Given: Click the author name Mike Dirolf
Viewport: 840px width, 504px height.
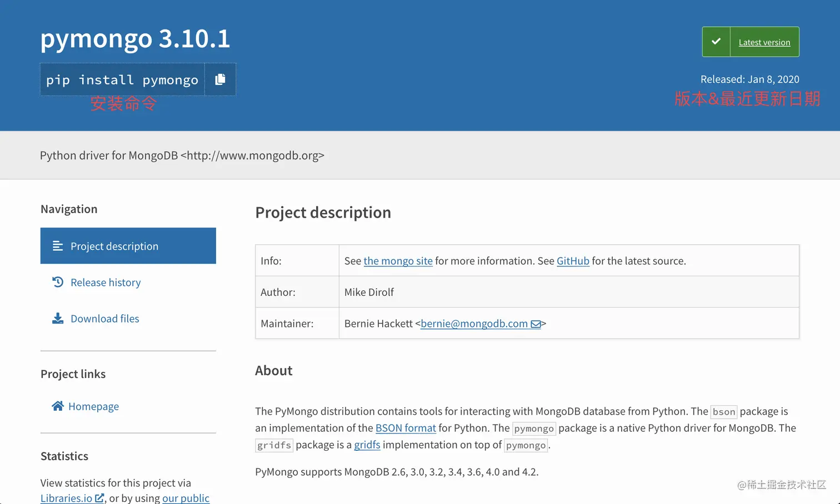Looking at the screenshot, I should click(x=369, y=292).
